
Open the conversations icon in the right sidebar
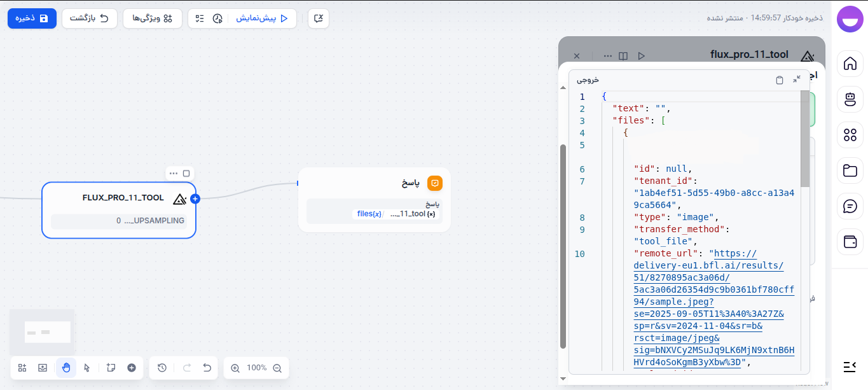850,206
